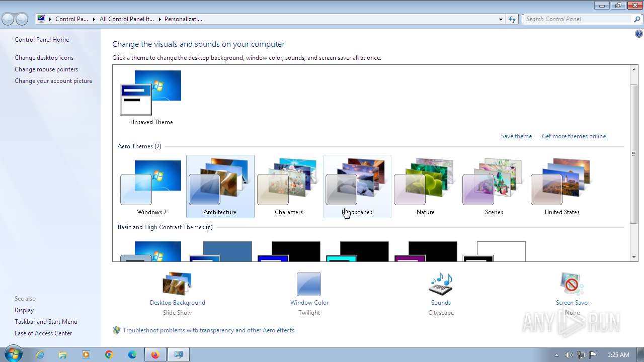This screenshot has width=644, height=362.
Task: Open the Action Center flag icon
Action: (593, 355)
